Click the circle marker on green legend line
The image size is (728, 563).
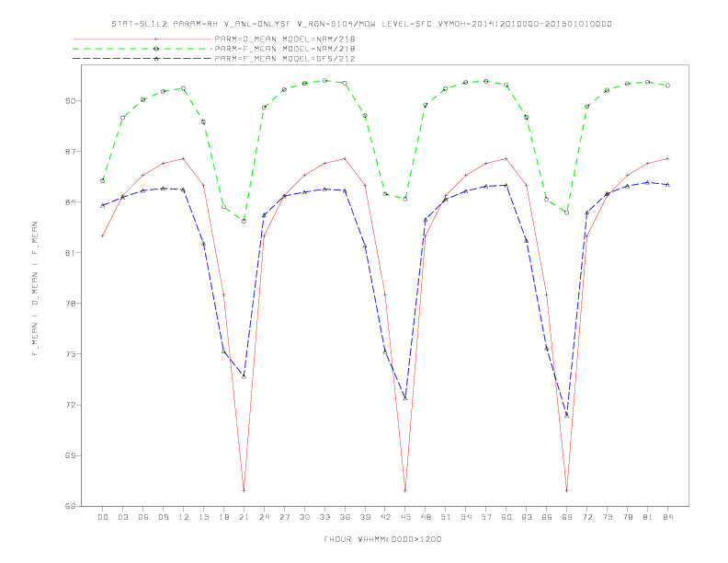tap(156, 49)
